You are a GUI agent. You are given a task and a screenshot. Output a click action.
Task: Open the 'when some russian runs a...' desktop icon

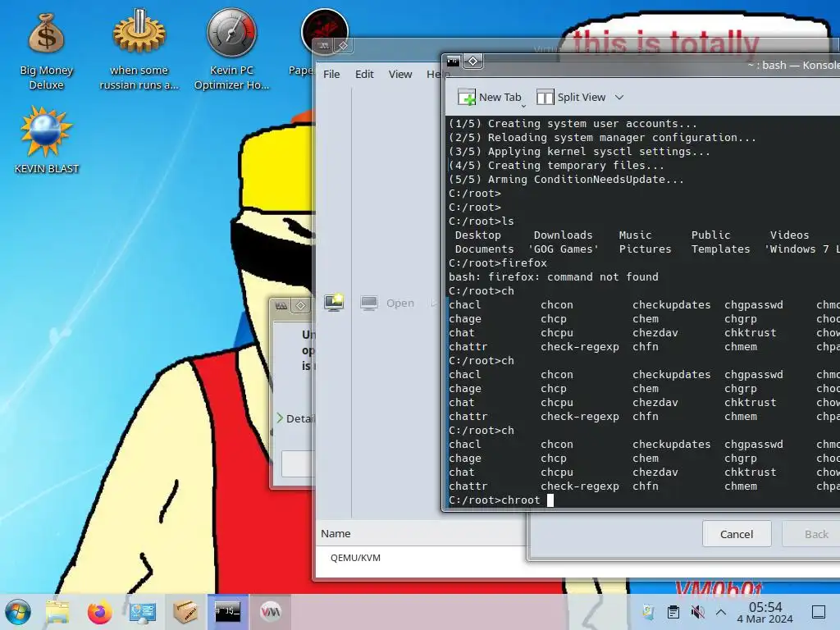[139, 51]
